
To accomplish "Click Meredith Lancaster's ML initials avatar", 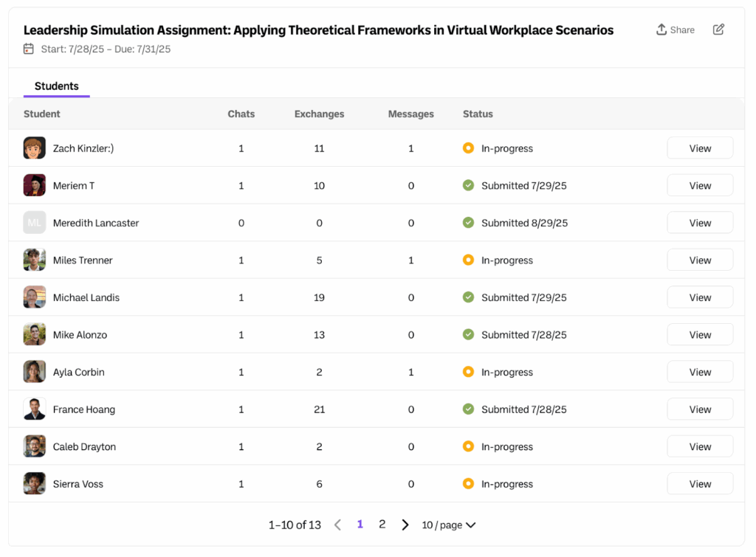I will [35, 223].
